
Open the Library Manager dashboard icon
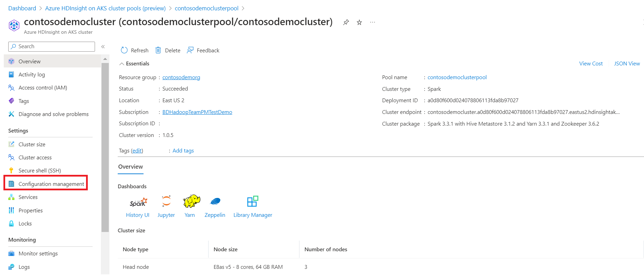pos(253,201)
